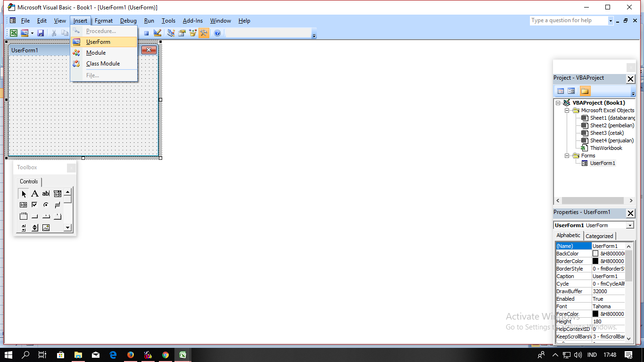This screenshot has width=644, height=362.
Task: Open Project Explorer toolbar icon
Action: click(x=171, y=33)
